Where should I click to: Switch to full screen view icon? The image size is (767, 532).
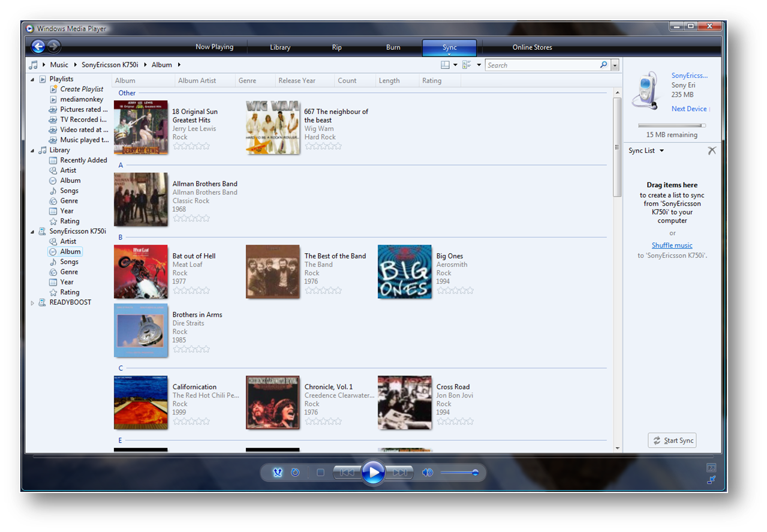[x=711, y=468]
